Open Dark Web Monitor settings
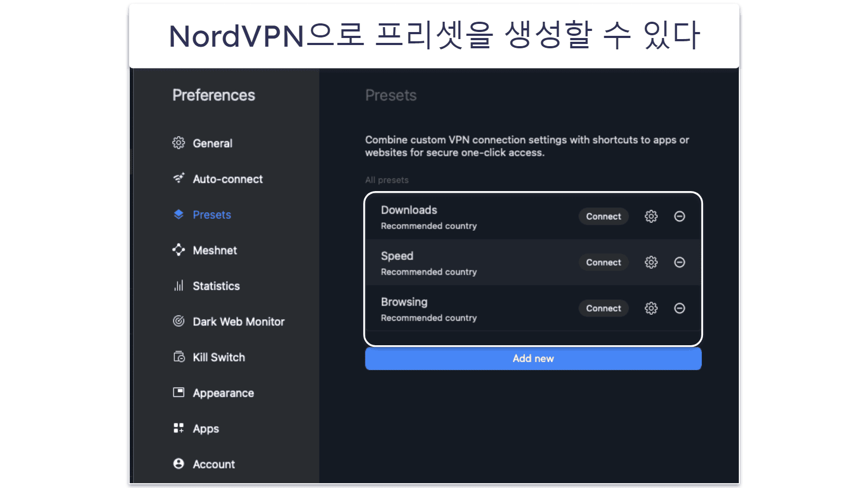868x488 pixels. coord(238,322)
